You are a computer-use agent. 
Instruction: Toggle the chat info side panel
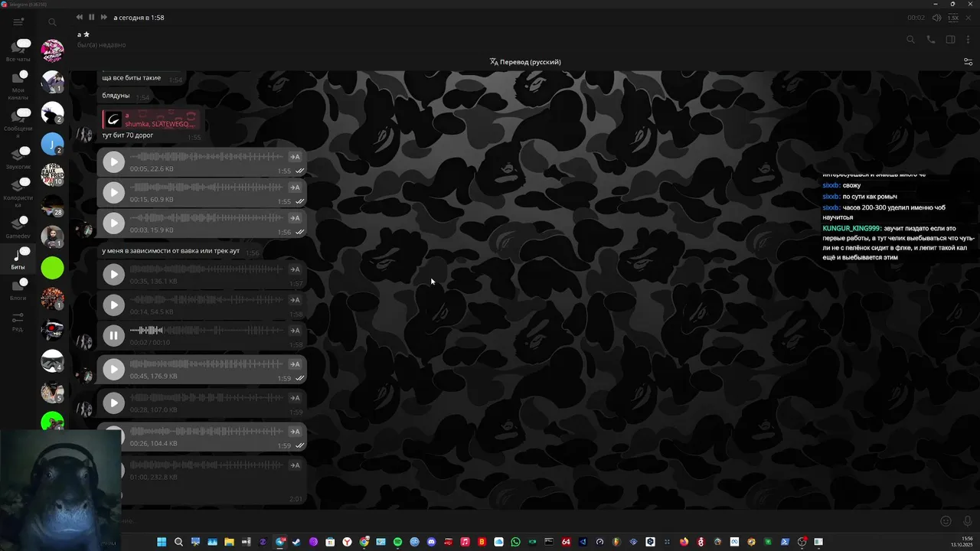950,40
